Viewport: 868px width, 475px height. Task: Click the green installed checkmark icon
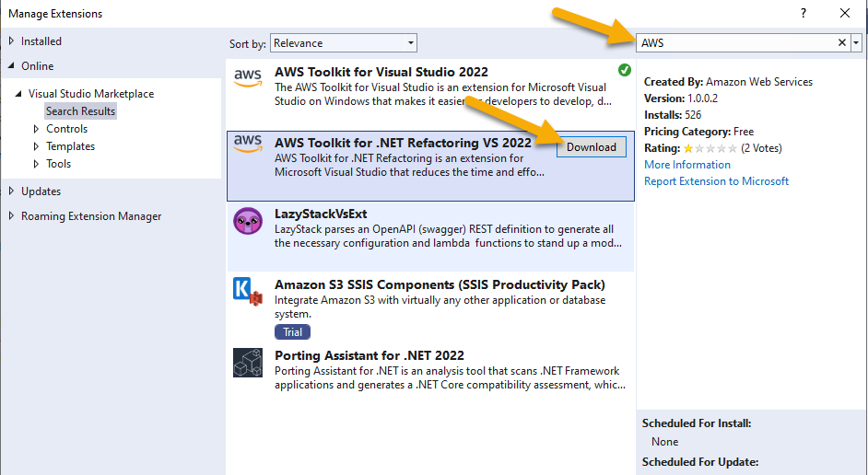pyautogui.click(x=625, y=70)
